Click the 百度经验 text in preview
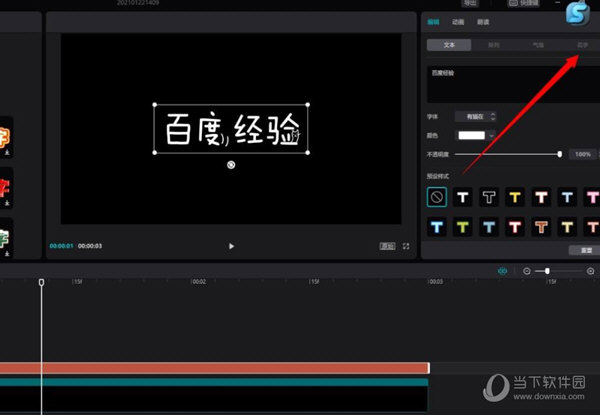600x415 pixels. tap(233, 129)
